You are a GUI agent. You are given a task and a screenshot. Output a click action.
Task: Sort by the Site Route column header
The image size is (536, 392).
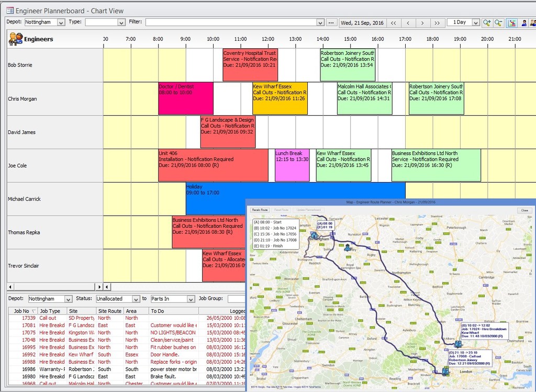[110, 311]
